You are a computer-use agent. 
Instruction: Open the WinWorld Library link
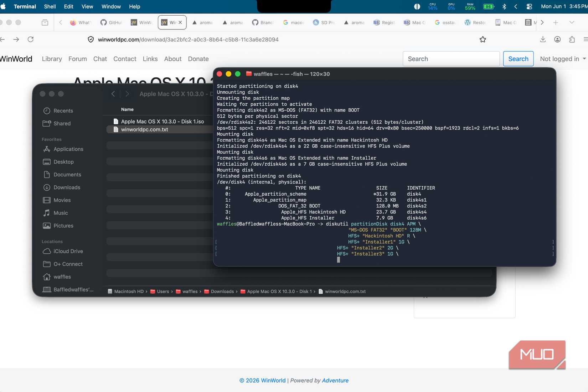click(x=52, y=59)
